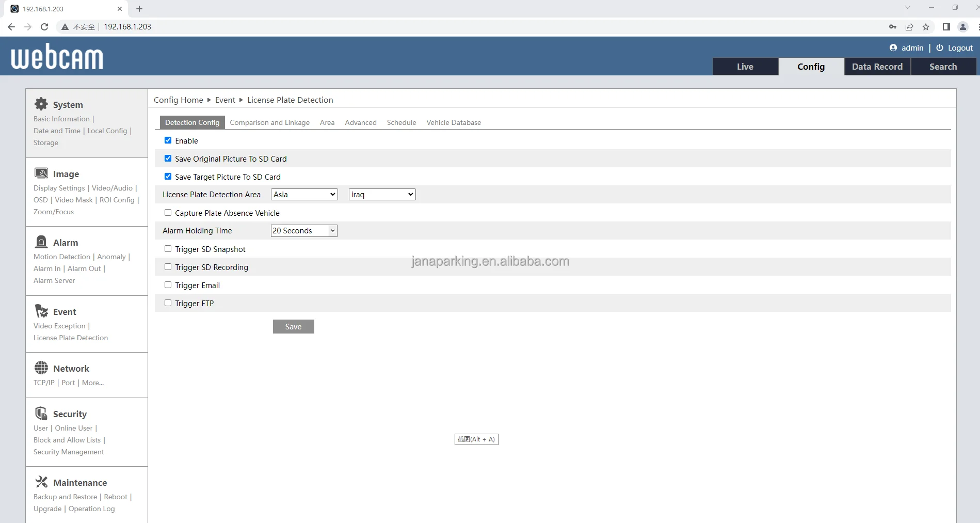The width and height of the screenshot is (980, 523).
Task: Click the Image section icon
Action: [x=41, y=173]
